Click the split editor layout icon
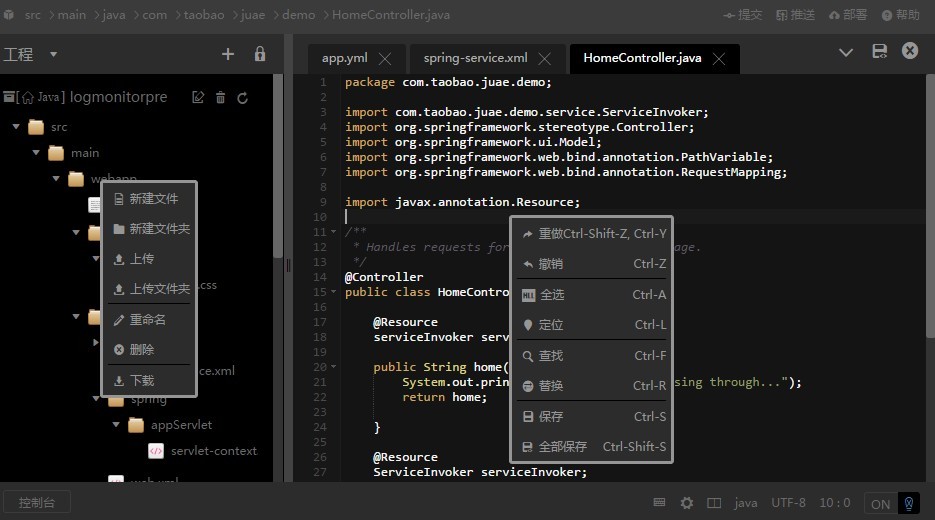 tap(714, 503)
